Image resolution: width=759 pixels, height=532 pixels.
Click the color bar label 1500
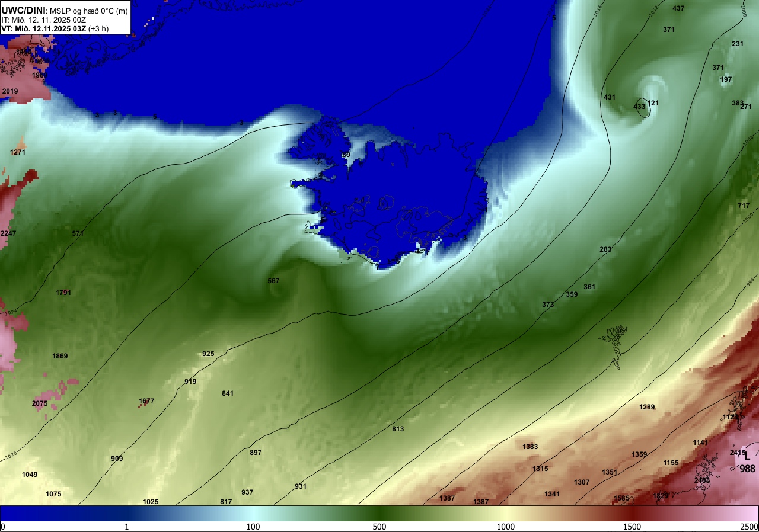[632, 527]
